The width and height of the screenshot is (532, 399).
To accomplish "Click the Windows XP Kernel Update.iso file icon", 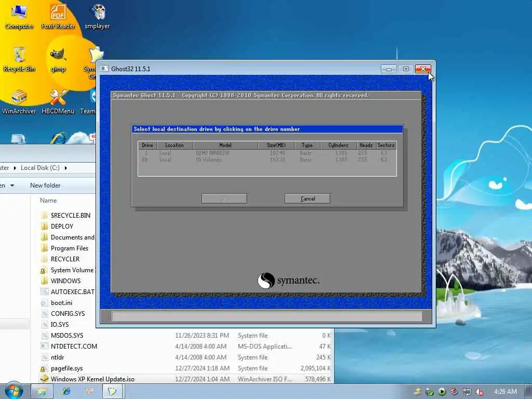I will 44,379.
